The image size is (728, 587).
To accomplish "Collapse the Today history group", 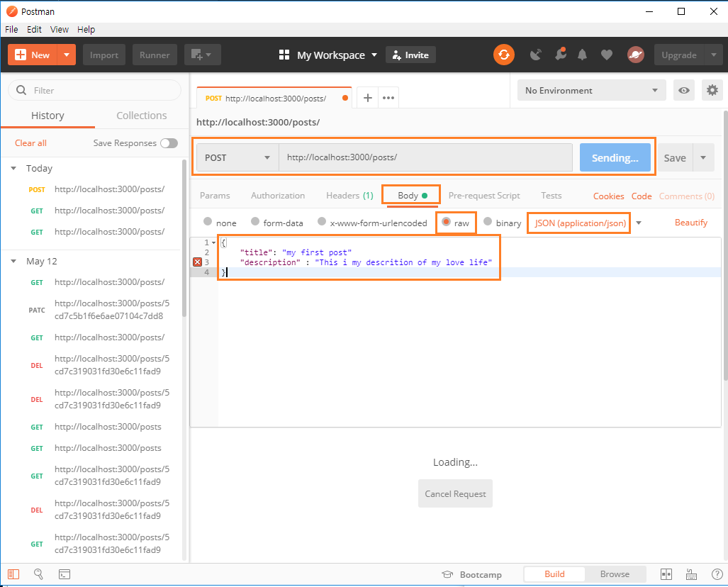I will [13, 168].
